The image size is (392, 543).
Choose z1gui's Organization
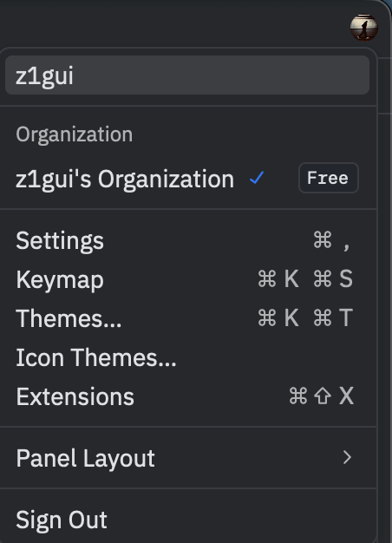pyautogui.click(x=187, y=179)
